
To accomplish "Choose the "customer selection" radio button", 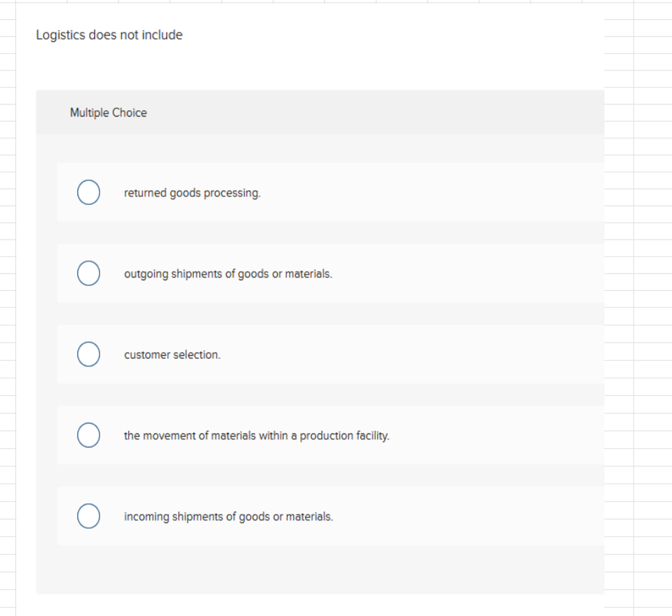I will (88, 354).
